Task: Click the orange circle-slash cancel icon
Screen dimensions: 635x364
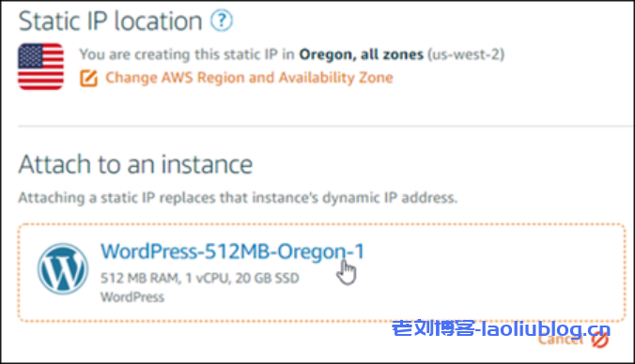Action: point(599,341)
